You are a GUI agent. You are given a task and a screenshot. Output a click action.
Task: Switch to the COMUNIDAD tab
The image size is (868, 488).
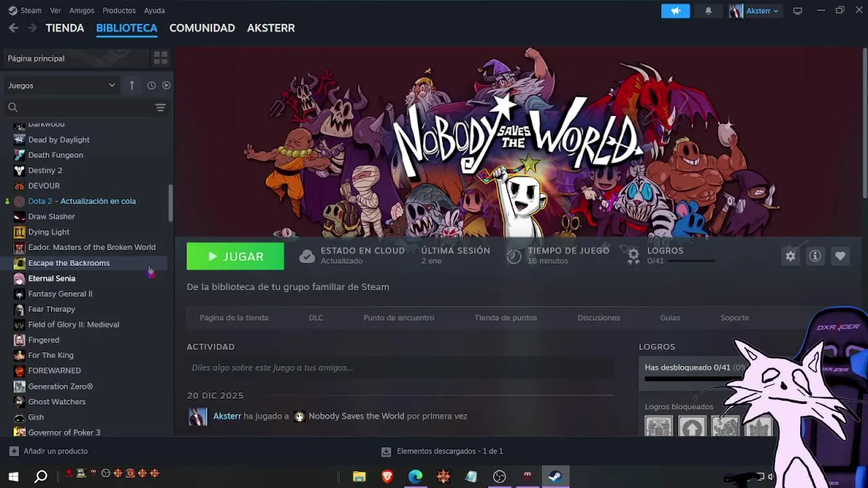(202, 28)
